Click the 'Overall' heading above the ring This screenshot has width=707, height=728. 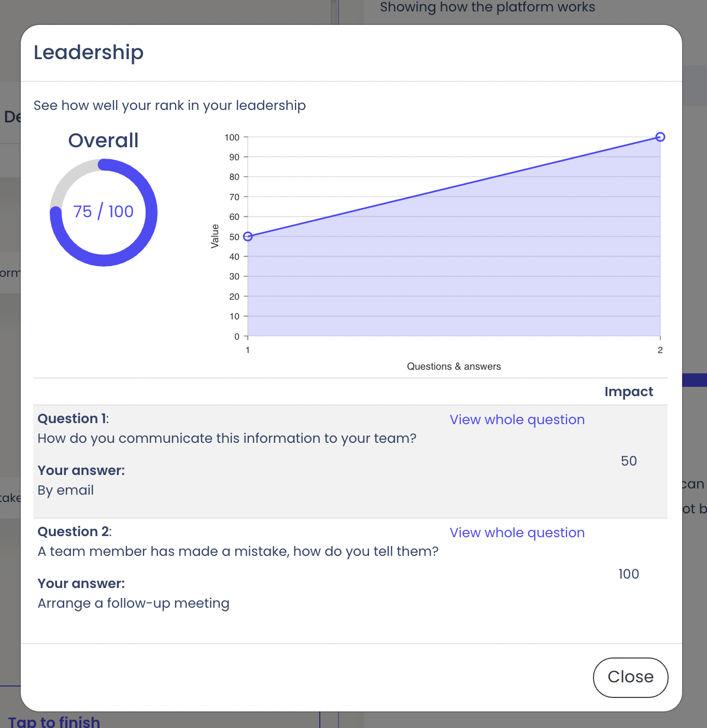coord(104,141)
